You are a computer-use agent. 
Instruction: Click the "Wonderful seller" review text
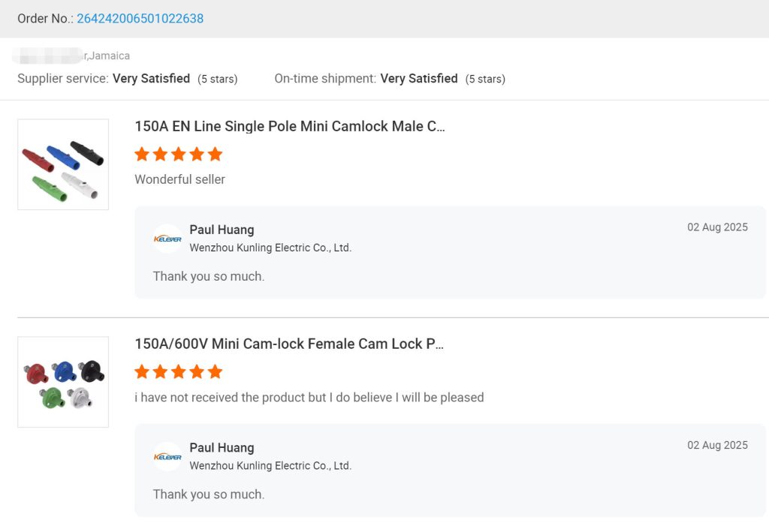tap(179, 179)
